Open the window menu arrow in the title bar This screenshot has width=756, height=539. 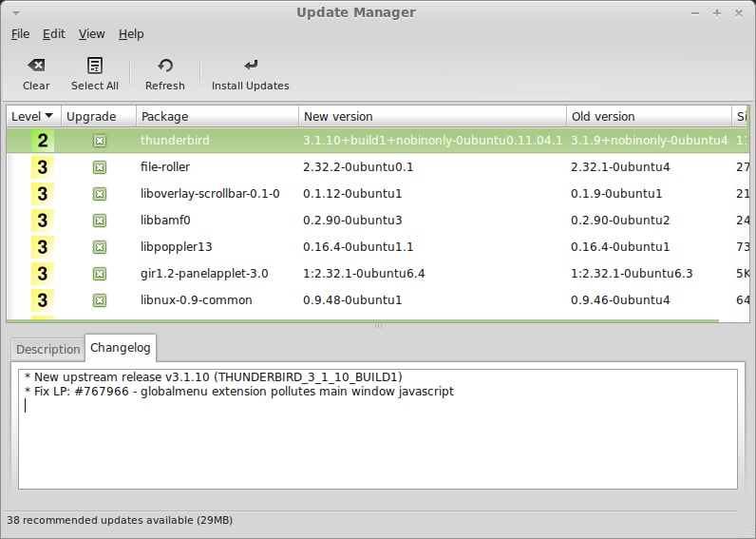(x=16, y=13)
